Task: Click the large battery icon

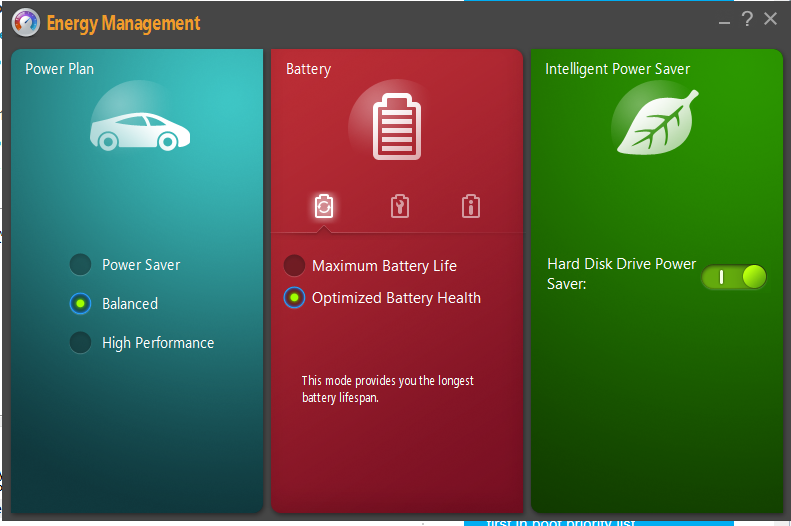Action: click(x=397, y=127)
